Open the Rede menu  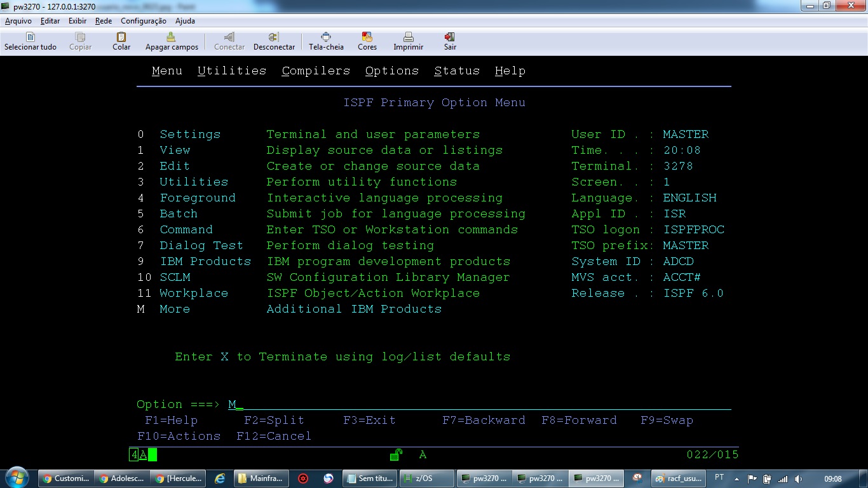[103, 21]
